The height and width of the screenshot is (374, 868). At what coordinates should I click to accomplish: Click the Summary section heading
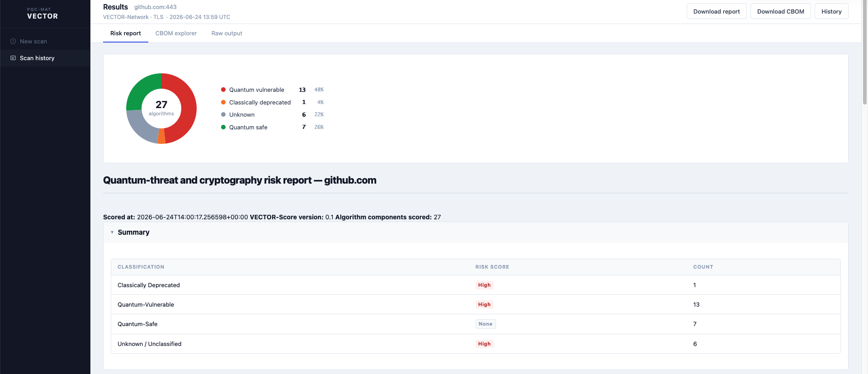coord(134,232)
